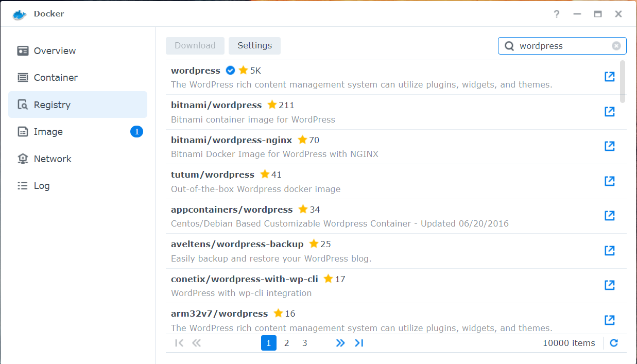This screenshot has width=637, height=364.
Task: Click the '10000 items' count text
Action: pos(569,343)
